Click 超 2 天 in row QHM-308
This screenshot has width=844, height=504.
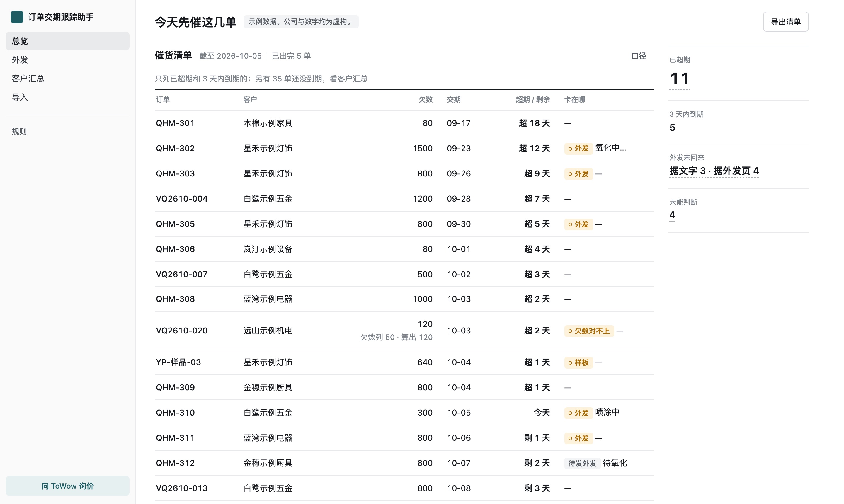click(537, 299)
